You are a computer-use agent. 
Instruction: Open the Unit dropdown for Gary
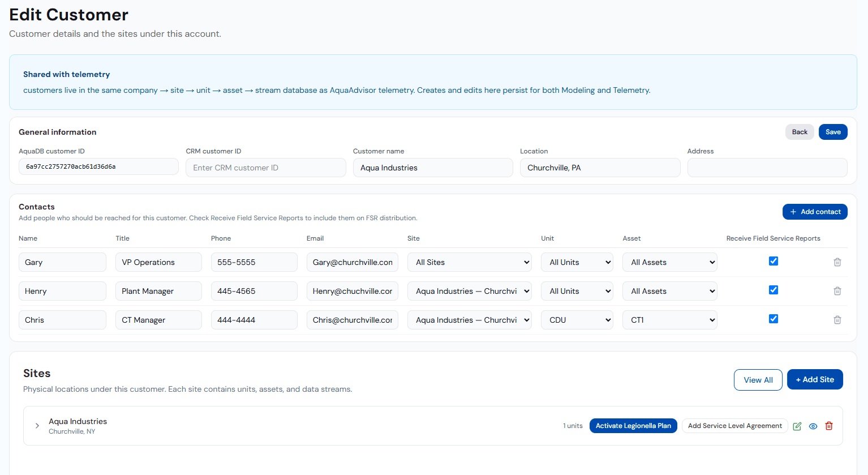point(577,262)
